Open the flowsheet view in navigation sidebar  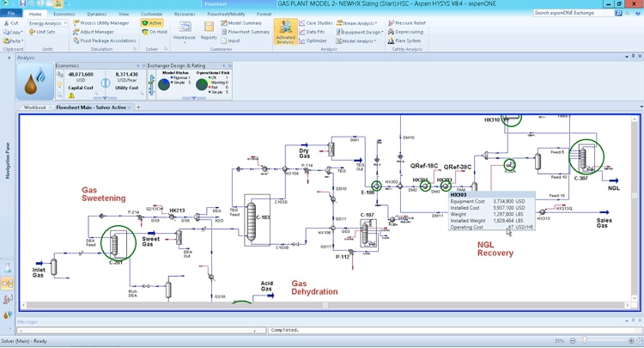(x=8, y=284)
